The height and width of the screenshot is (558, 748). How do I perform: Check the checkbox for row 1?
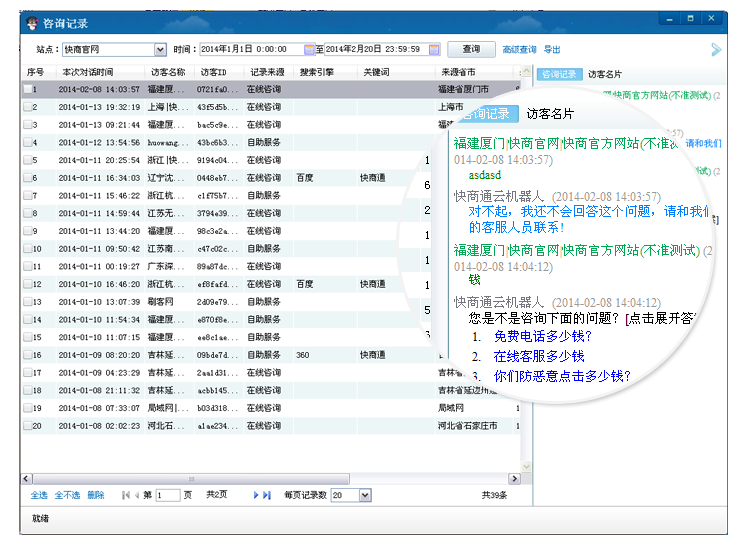coord(28,89)
